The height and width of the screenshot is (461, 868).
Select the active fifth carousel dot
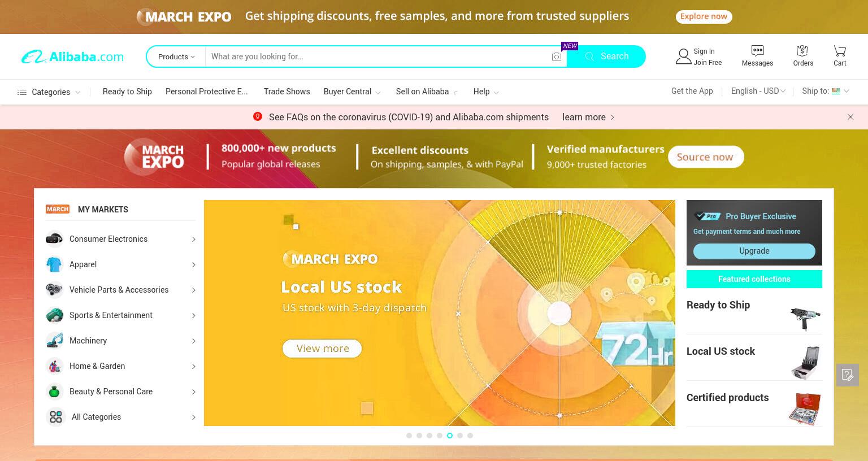(450, 436)
